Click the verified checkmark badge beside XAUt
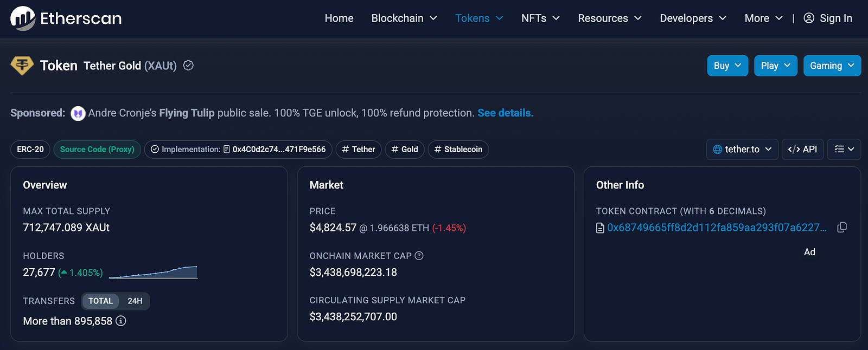 pos(188,66)
